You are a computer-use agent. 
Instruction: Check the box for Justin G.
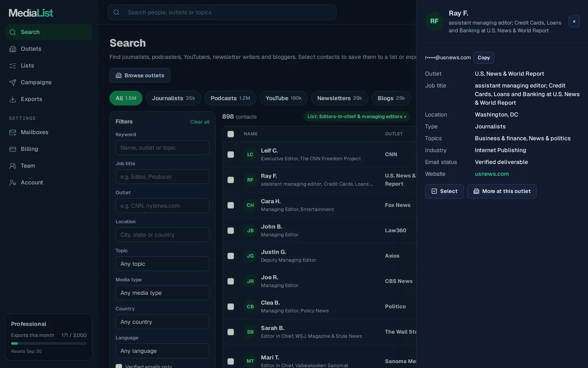231,256
